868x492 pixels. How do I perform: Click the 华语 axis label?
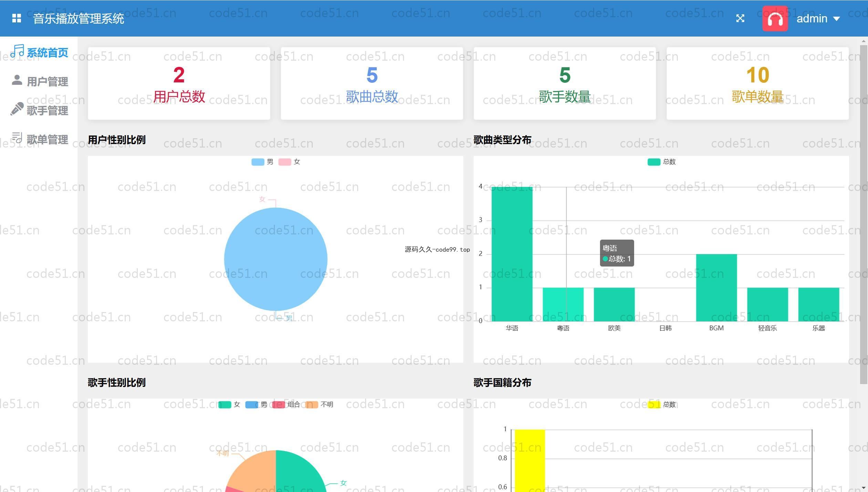click(512, 328)
